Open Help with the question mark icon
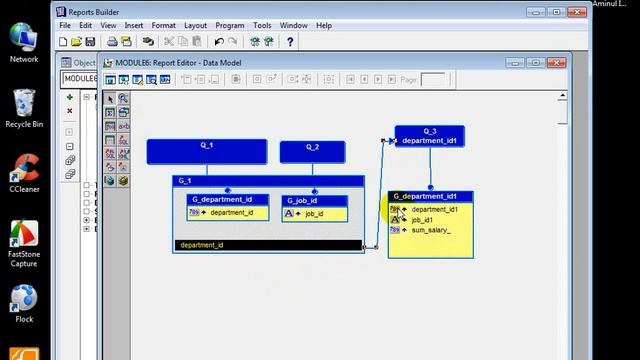 coord(290,42)
